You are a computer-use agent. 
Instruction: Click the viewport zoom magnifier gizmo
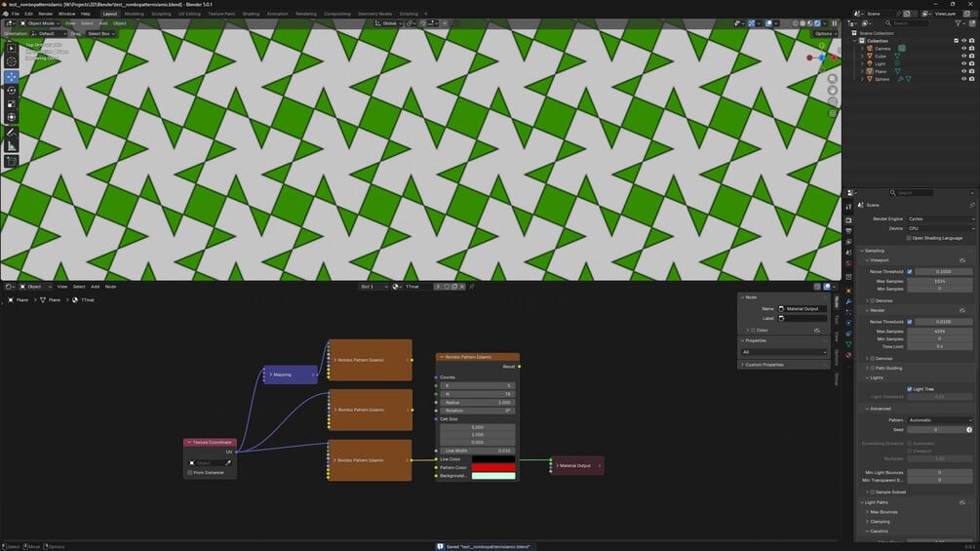click(833, 79)
